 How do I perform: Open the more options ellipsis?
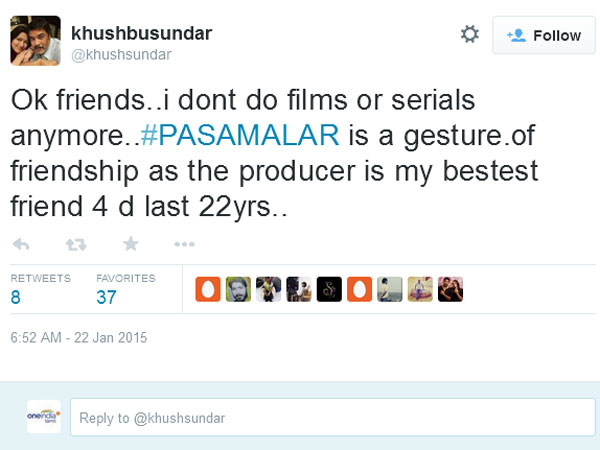tap(184, 244)
